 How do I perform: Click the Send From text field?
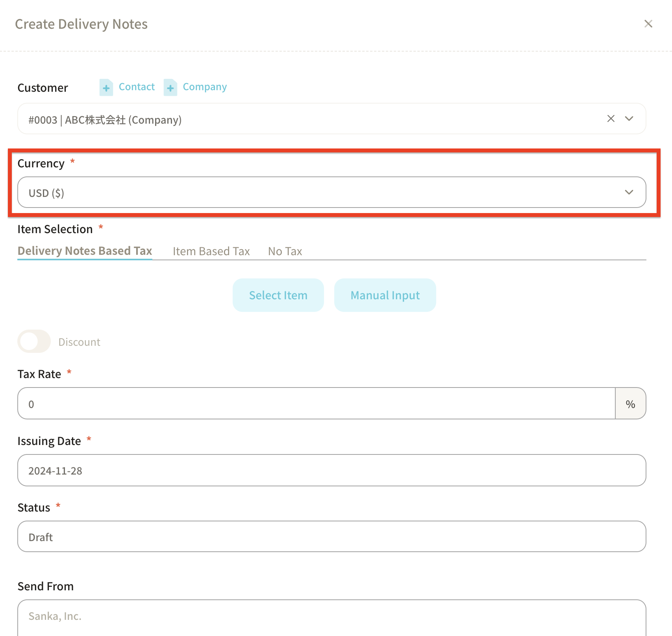click(331, 616)
